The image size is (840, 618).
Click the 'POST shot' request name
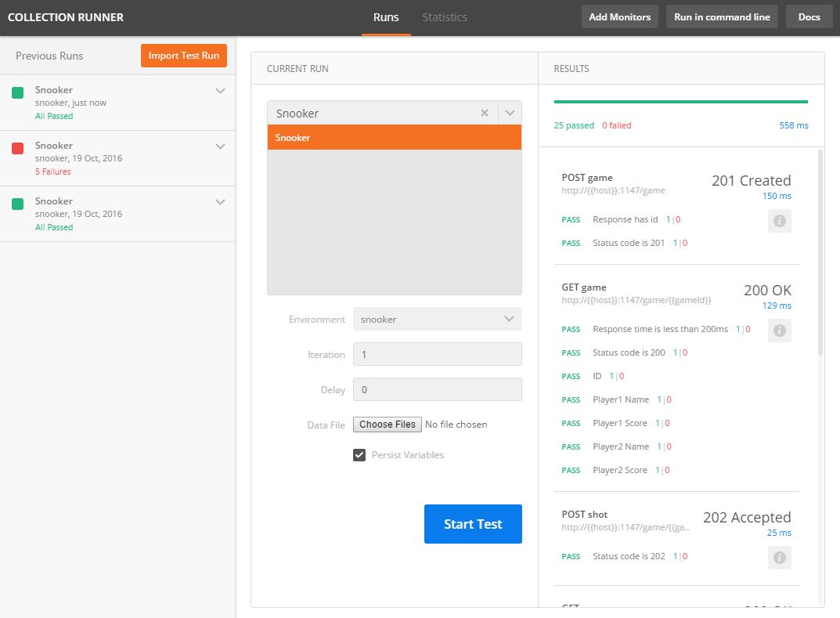[x=585, y=515]
